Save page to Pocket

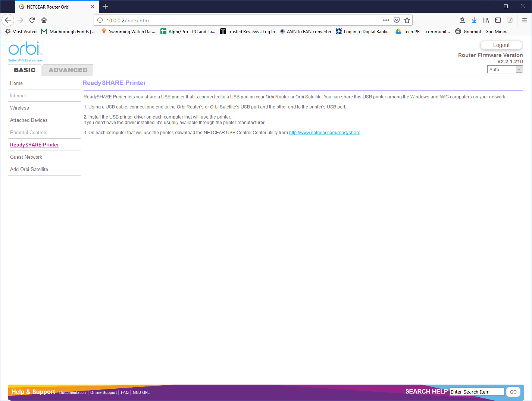397,20
